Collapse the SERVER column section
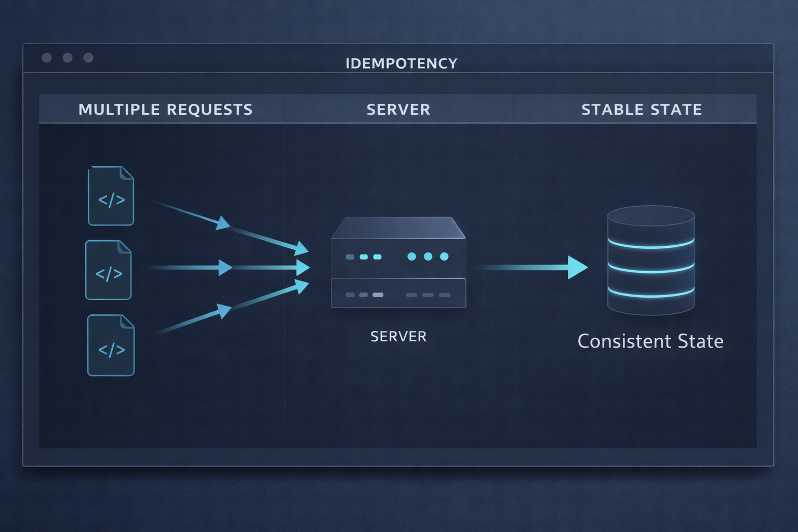This screenshot has height=532, width=798. click(x=398, y=109)
